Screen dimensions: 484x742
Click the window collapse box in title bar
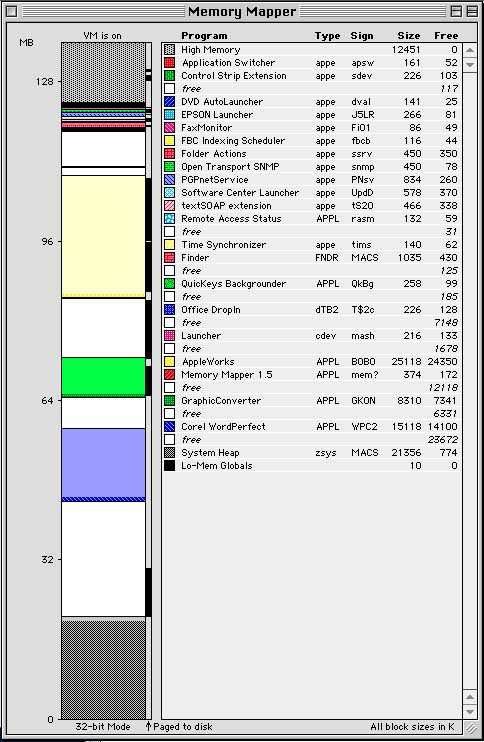click(x=472, y=11)
